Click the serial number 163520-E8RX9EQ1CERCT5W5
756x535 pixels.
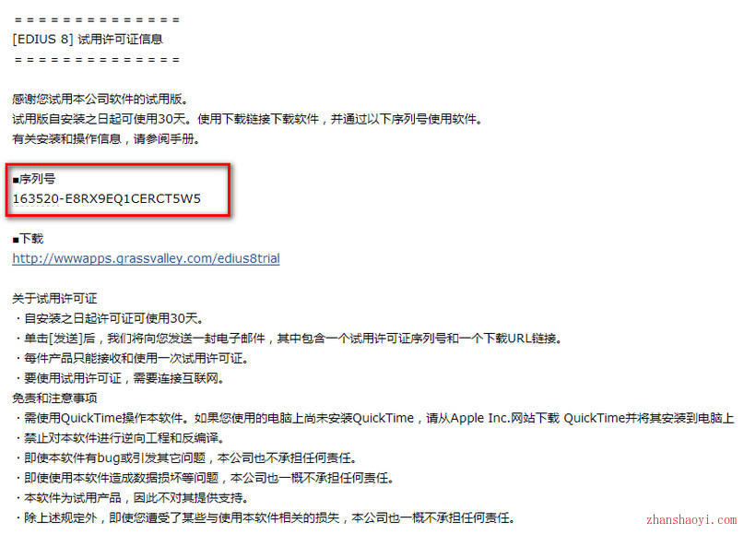[x=107, y=198]
